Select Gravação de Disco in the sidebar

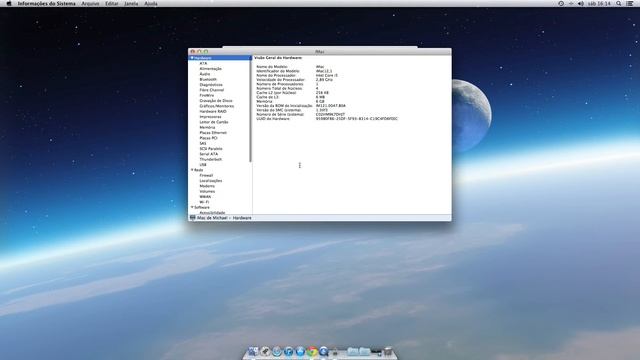point(216,101)
